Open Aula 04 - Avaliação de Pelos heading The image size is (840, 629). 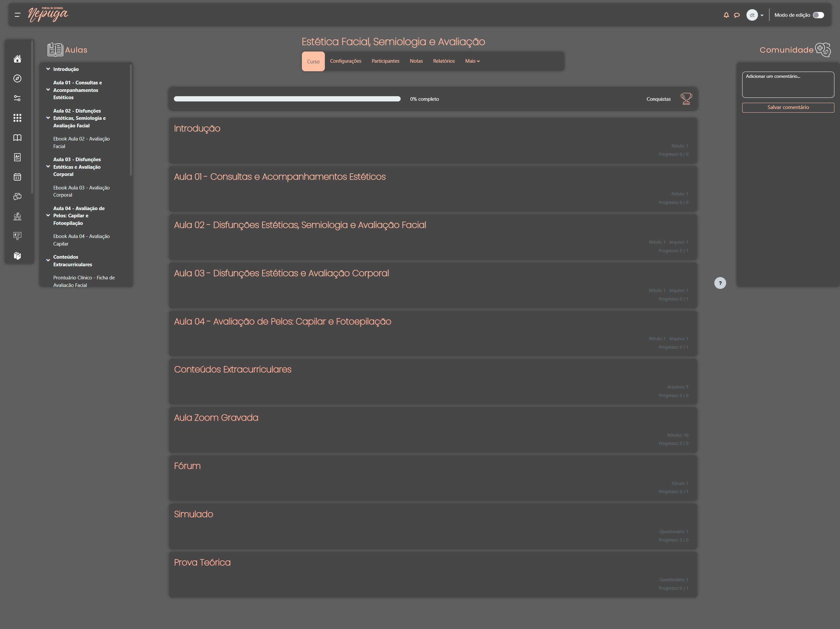click(x=283, y=321)
